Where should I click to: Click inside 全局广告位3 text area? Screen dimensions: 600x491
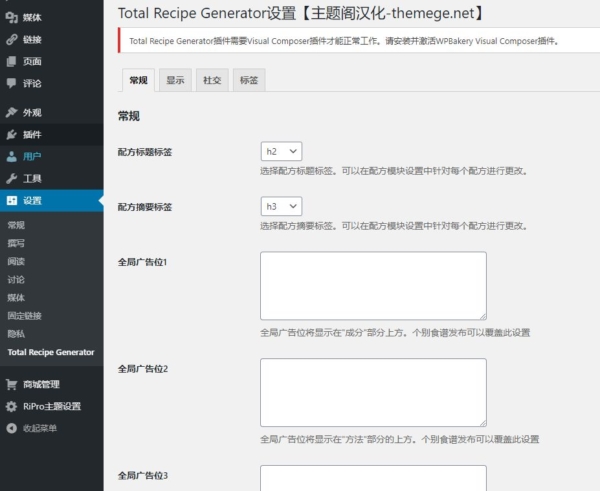pos(373,478)
